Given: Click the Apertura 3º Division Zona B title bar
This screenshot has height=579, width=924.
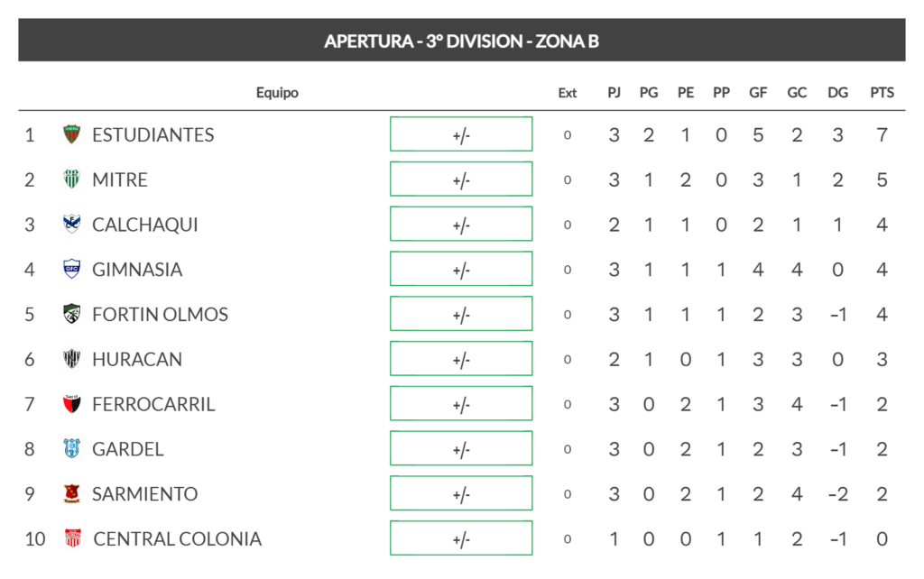Looking at the screenshot, I should [461, 41].
